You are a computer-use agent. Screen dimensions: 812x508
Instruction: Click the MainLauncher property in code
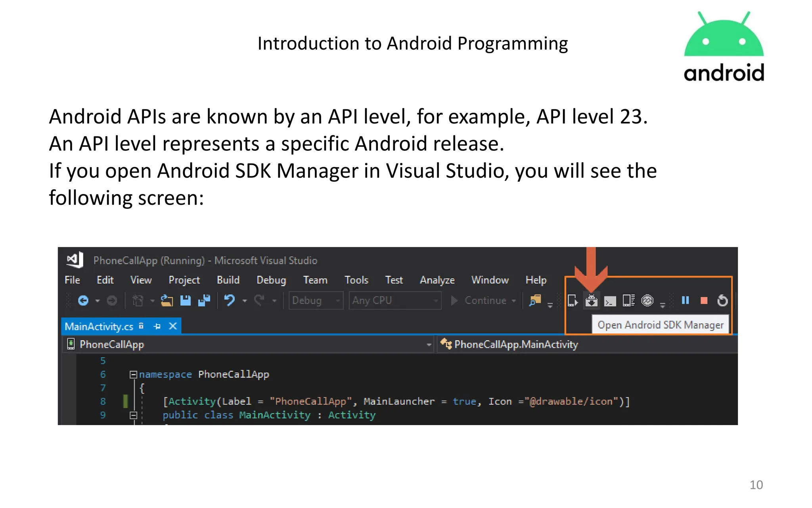(399, 401)
